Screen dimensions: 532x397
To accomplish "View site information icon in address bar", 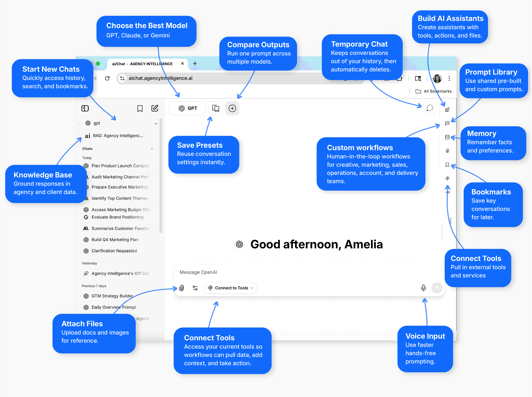I will tap(122, 78).
